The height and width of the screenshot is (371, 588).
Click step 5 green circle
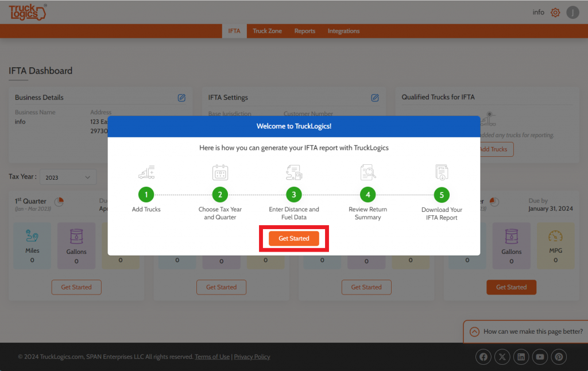coord(442,195)
